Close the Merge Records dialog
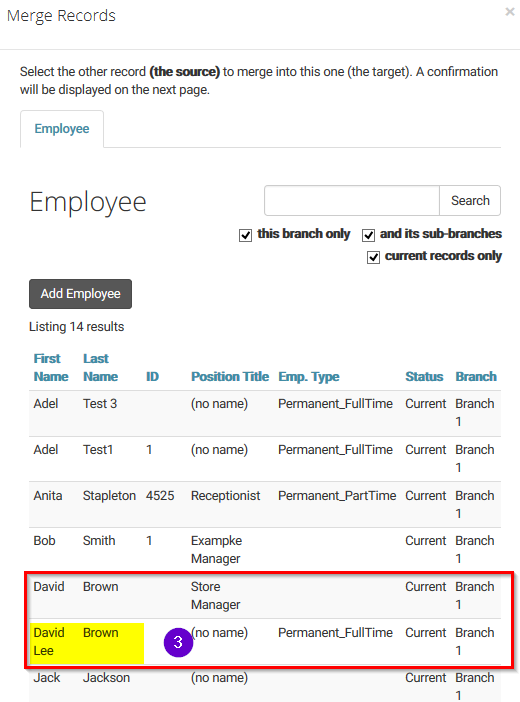 (510, 12)
